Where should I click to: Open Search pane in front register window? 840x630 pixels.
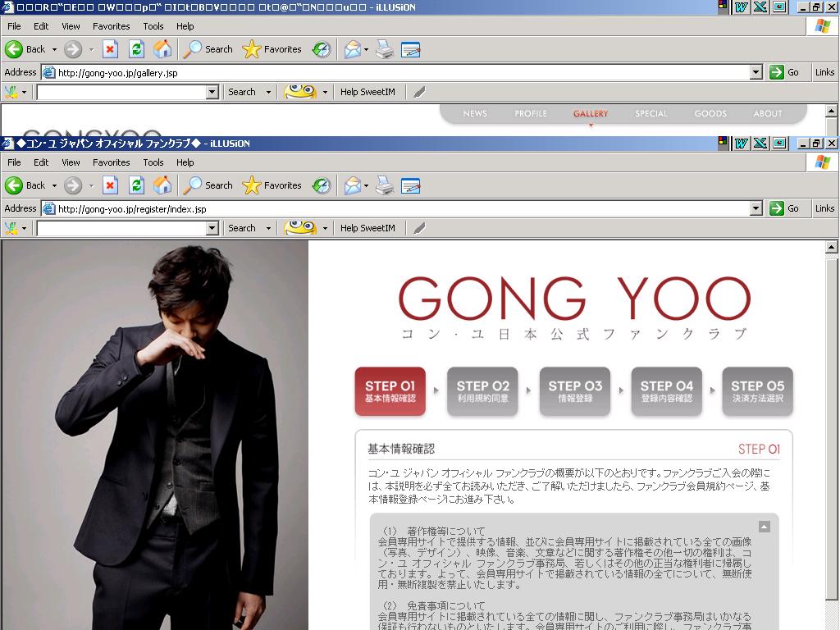(208, 185)
